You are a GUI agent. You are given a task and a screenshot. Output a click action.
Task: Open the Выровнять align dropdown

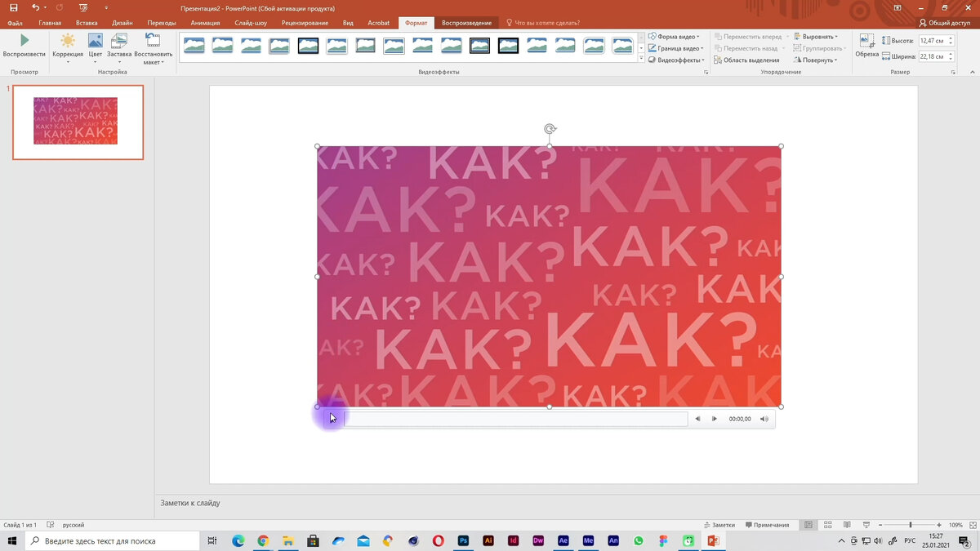(x=817, y=37)
